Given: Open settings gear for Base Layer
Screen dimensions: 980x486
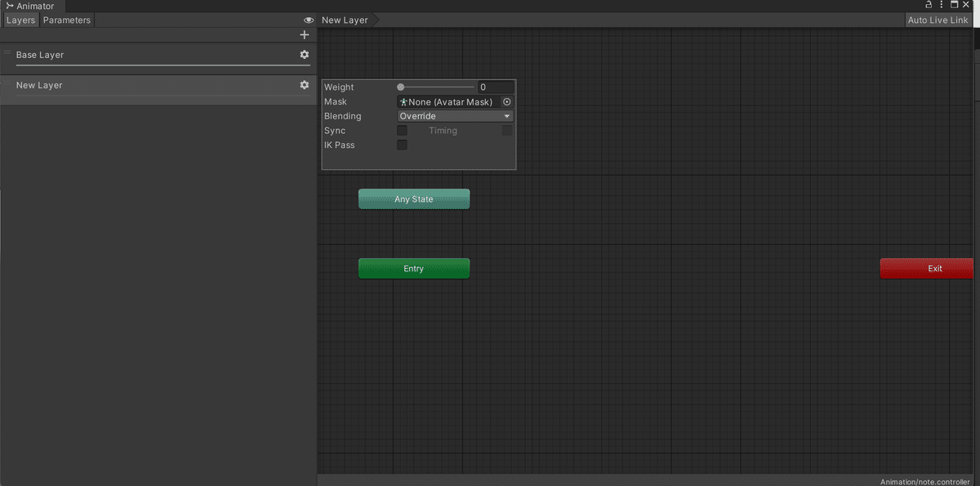Looking at the screenshot, I should coord(304,55).
